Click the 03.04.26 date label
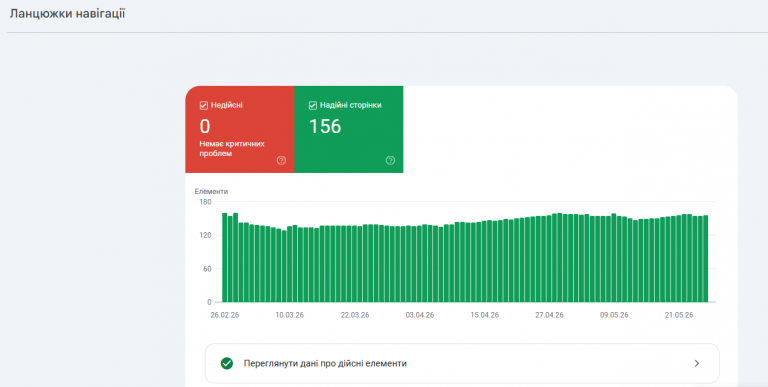768x387 pixels. (x=420, y=315)
